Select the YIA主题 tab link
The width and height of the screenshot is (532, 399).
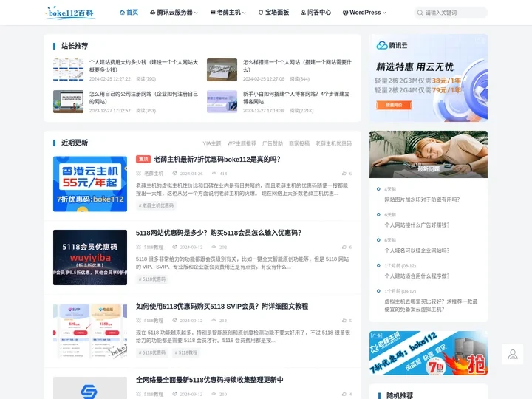212,143
